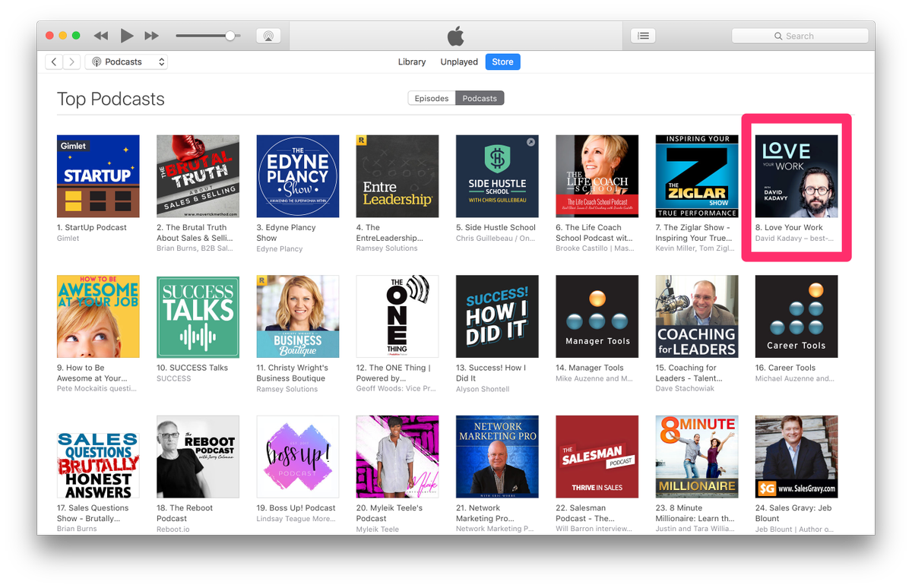Open the Network Marketing Pro artwork
Screen dimensions: 912x588
[x=497, y=457]
